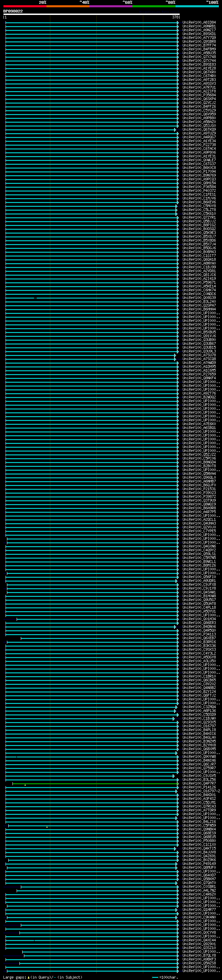Select the UniRef100_Q6XEB7 label
The width and height of the screenshot is (222, 980).
tap(199, 638)
